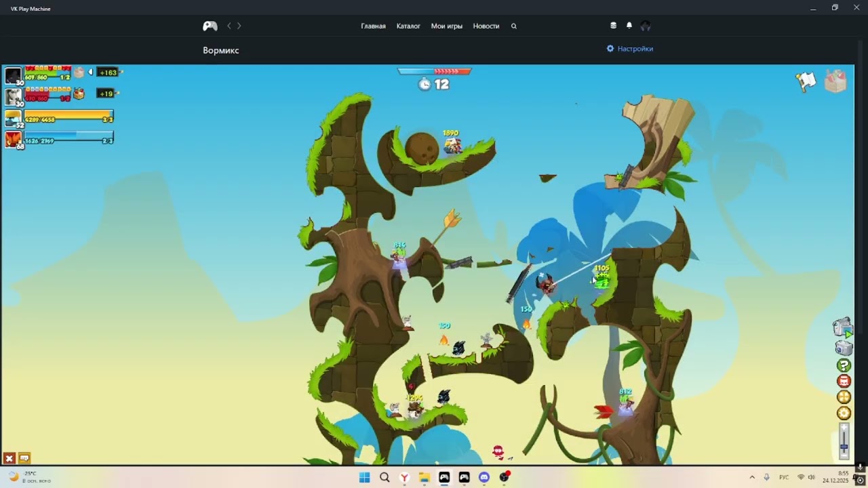Click the worm with 1890 health
This screenshot has width=868, height=488.
click(x=452, y=145)
